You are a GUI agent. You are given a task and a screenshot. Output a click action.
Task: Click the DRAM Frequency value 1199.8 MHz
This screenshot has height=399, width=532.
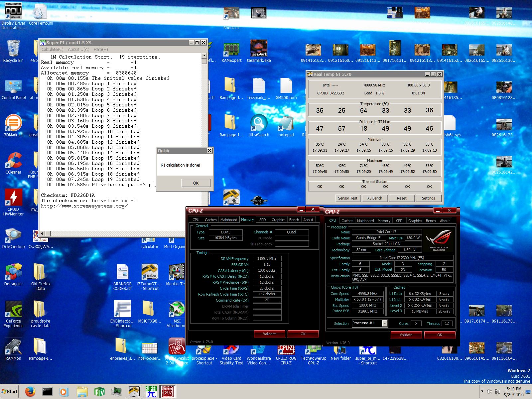pos(267,258)
